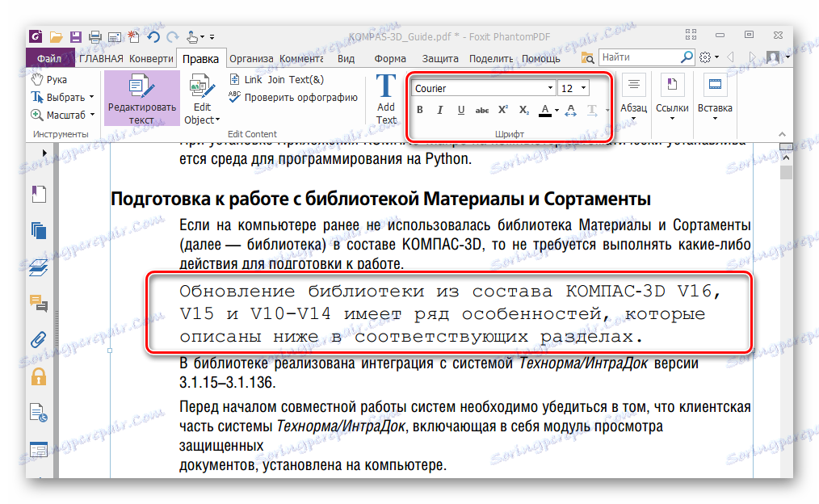819x504 pixels.
Task: Toggle strikethrough formatting
Action: click(x=482, y=110)
